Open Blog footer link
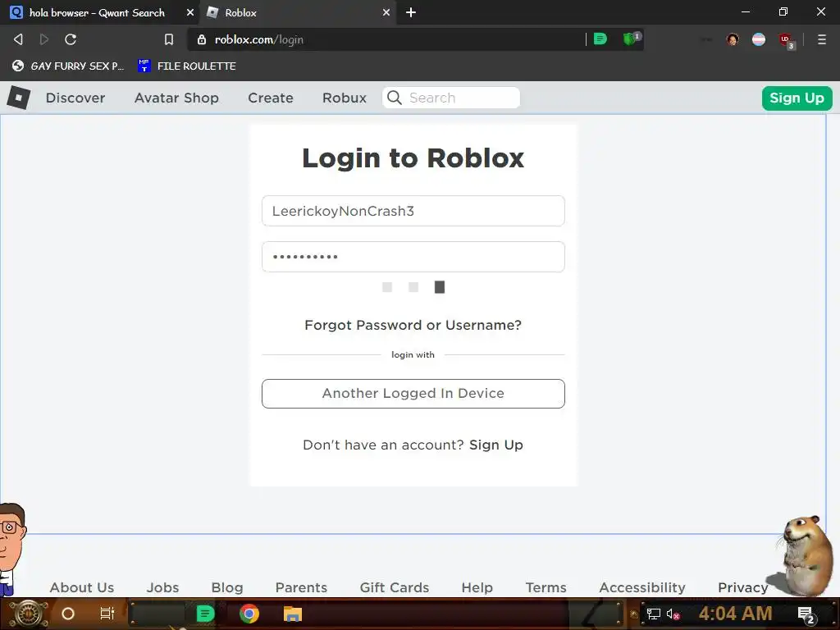 click(227, 587)
